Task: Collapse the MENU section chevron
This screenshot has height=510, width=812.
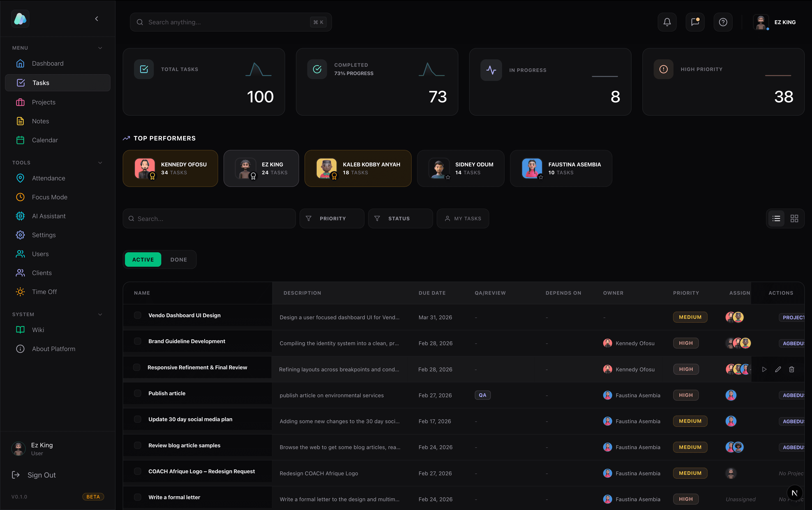Action: (x=100, y=48)
